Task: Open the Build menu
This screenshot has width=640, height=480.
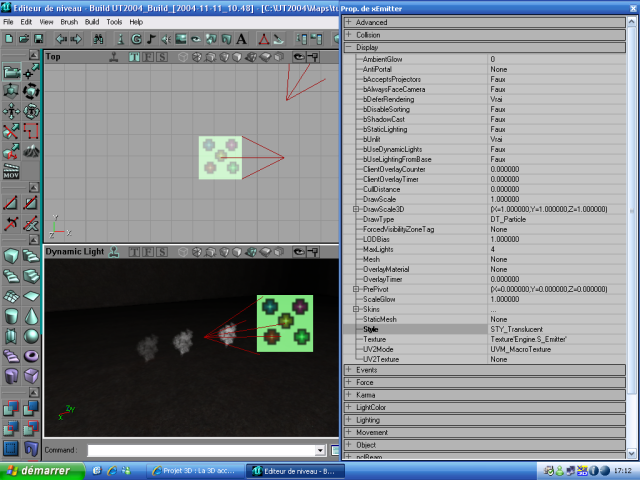Action: [x=92, y=21]
